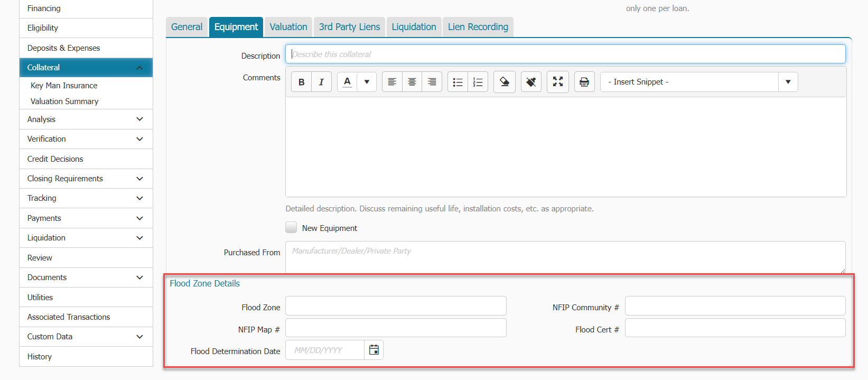
Task: Click the Flood Cert # field
Action: [735, 328]
